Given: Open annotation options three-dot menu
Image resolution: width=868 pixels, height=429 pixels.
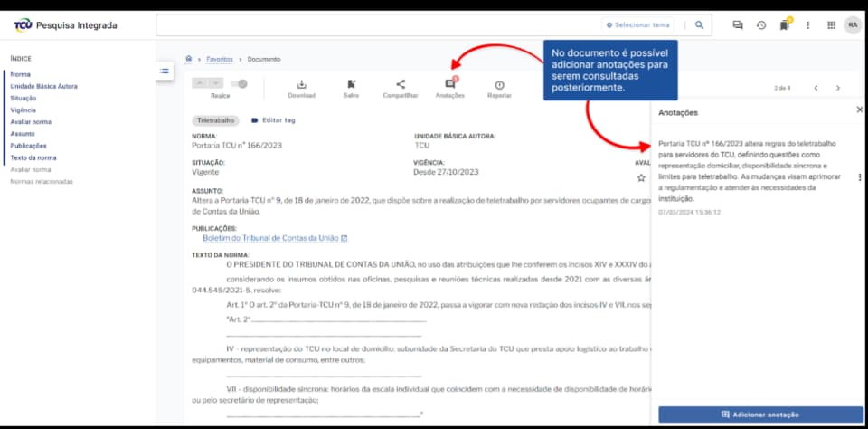Looking at the screenshot, I should [859, 177].
